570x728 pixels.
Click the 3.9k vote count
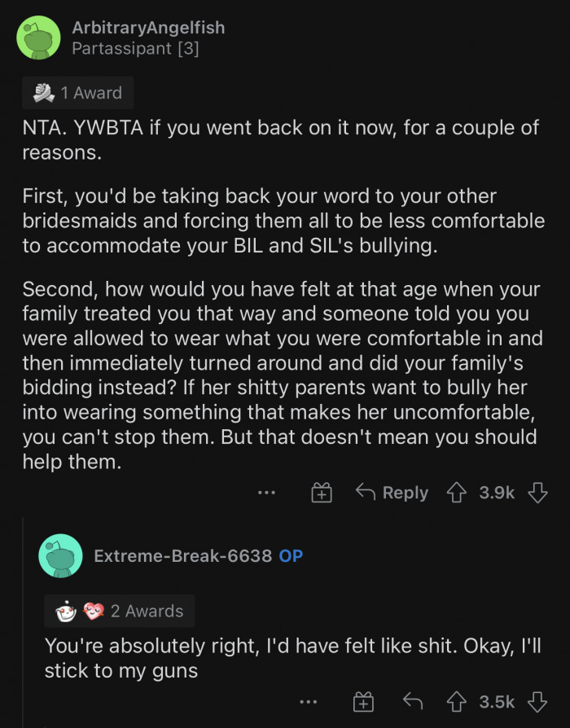pos(497,493)
